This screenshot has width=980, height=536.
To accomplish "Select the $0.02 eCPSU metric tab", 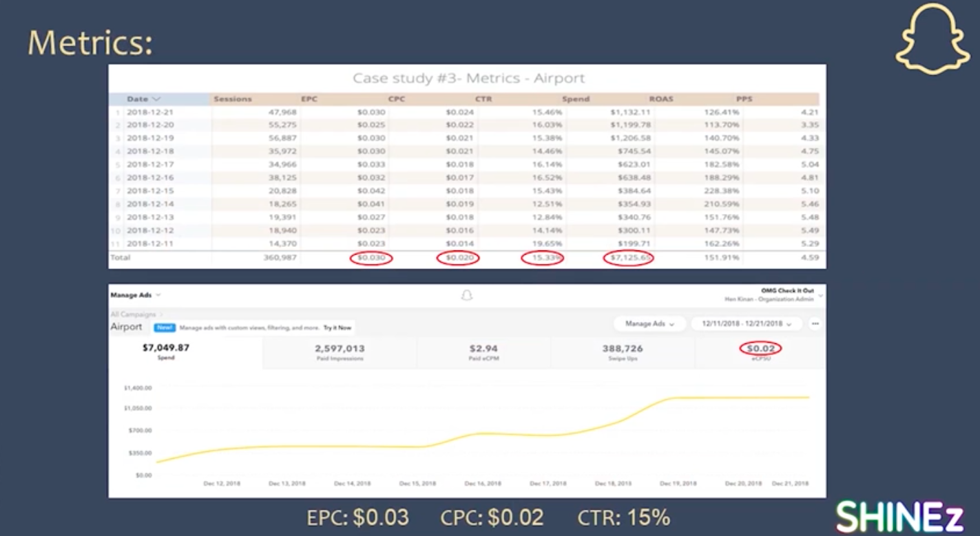I will (760, 352).
